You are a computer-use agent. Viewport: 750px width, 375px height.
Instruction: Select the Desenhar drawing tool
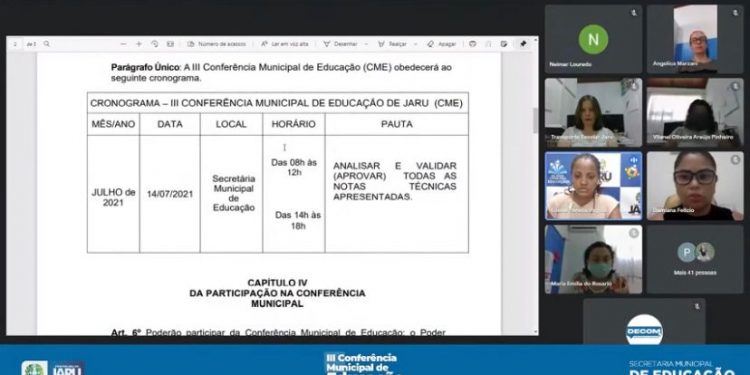point(340,44)
